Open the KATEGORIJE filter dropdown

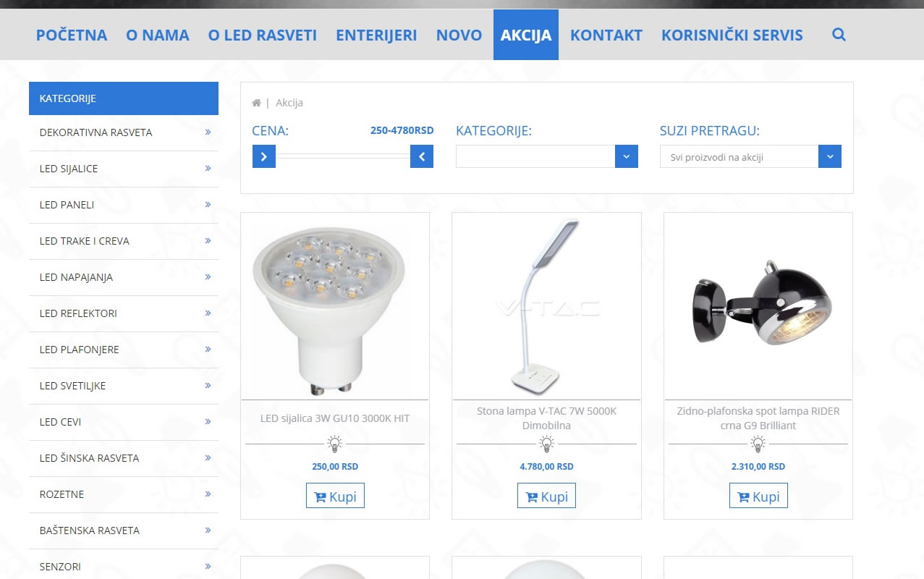click(547, 156)
